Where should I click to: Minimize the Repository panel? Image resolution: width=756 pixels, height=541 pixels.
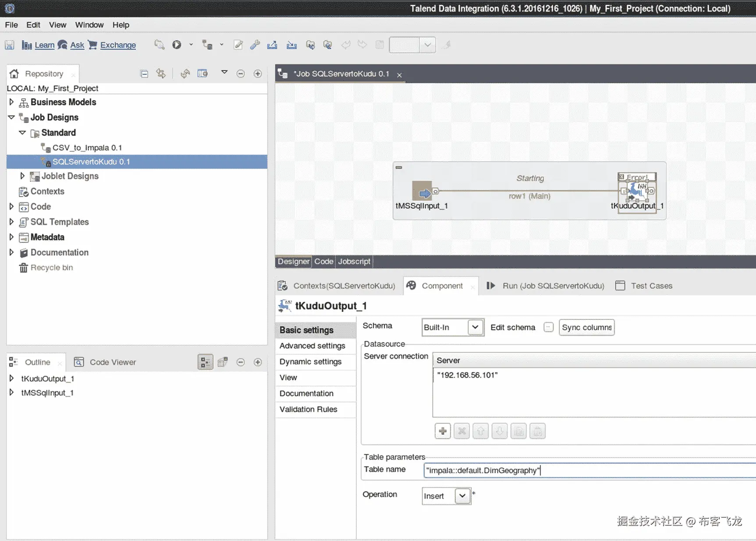click(x=241, y=74)
